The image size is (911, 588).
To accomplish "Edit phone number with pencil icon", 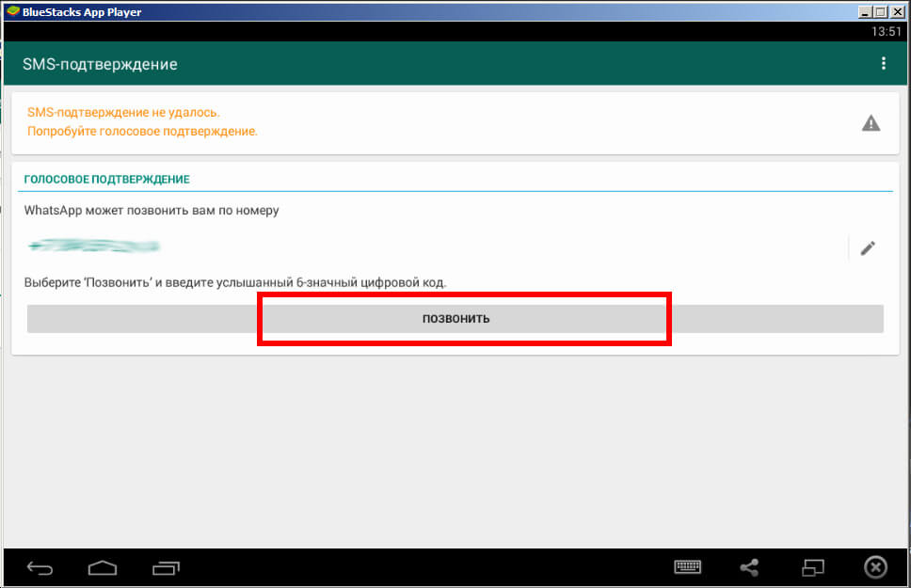I will [868, 248].
